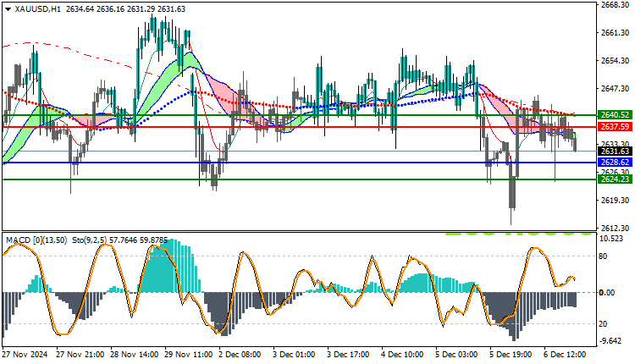Click the 3 Dec 01:00 time axis label
635x364 pixels.
point(294,355)
